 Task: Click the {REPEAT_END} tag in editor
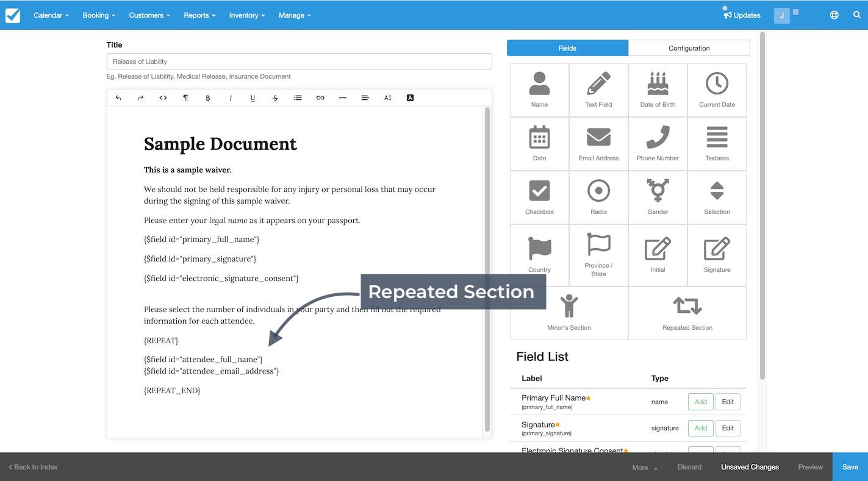(x=172, y=390)
